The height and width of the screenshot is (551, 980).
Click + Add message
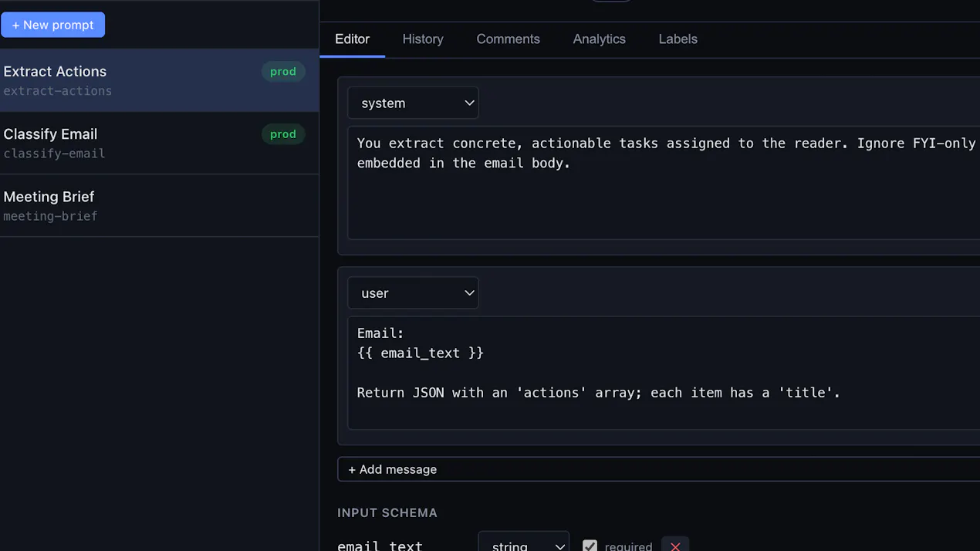(x=658, y=469)
